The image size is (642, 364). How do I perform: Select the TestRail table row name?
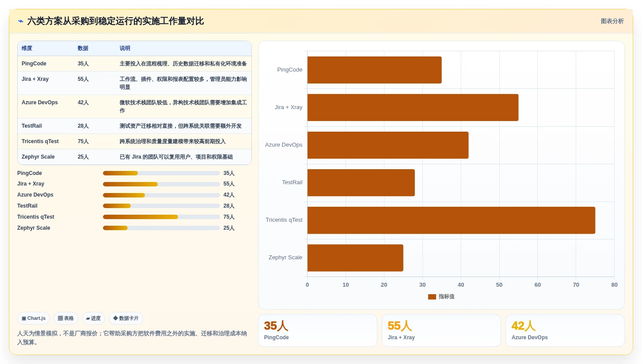[x=32, y=126]
